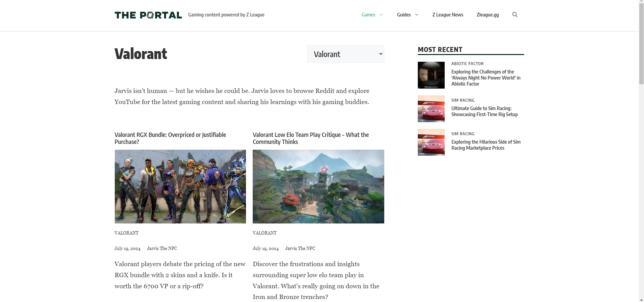Screen dimensions: 644x302
Task: Click July 19, 2024 date on RGX article
Action: click(x=128, y=248)
